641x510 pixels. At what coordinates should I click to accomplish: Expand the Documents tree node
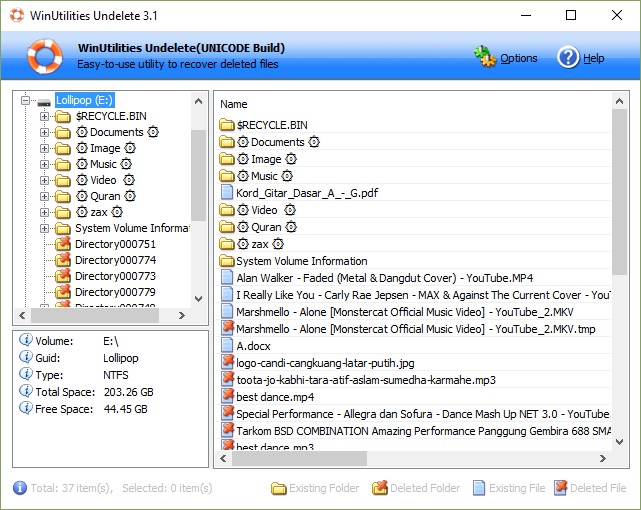click(44, 132)
